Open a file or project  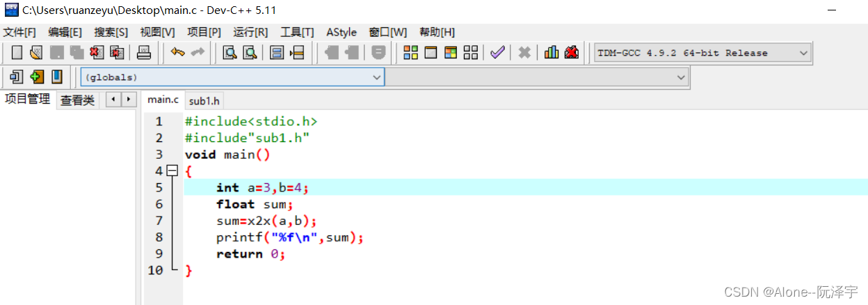tap(36, 53)
